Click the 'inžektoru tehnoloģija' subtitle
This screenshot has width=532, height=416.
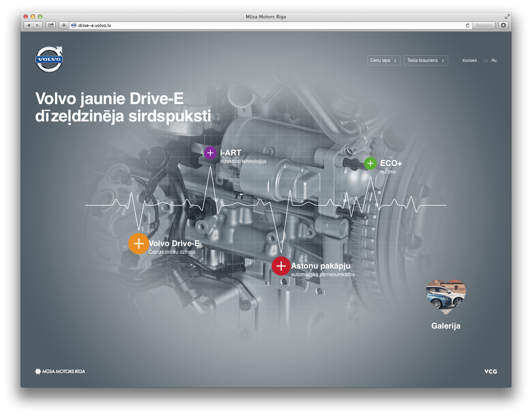[x=243, y=161]
